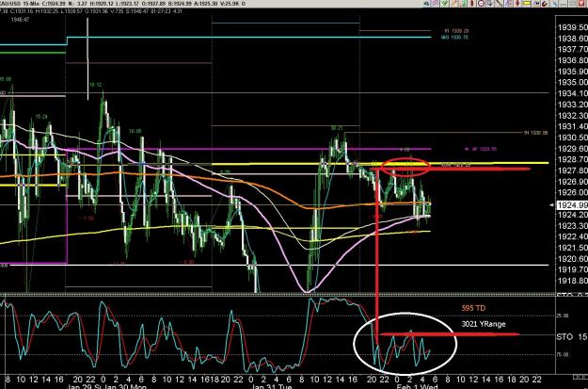Viewport: 588px width, 389px height.
Task: Select the orange diagonal trendline tool
Action: click(454, 4)
